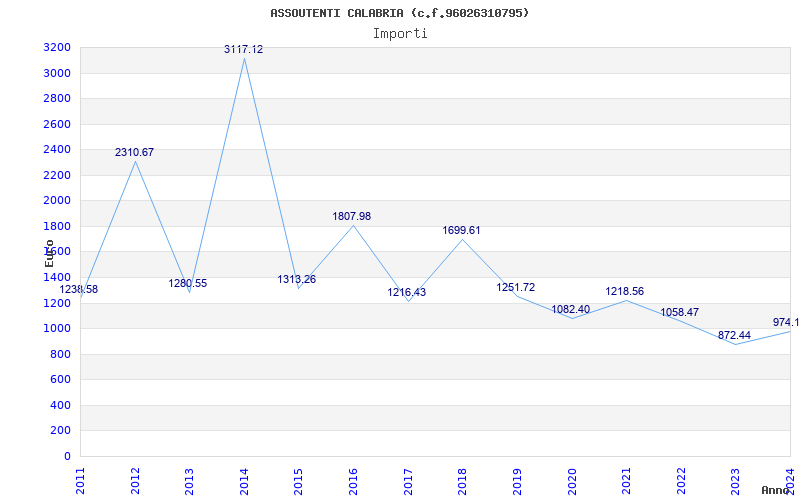Image resolution: width=800 pixels, height=500 pixels.
Task: Click the 872.44 data label
Action: point(734,335)
